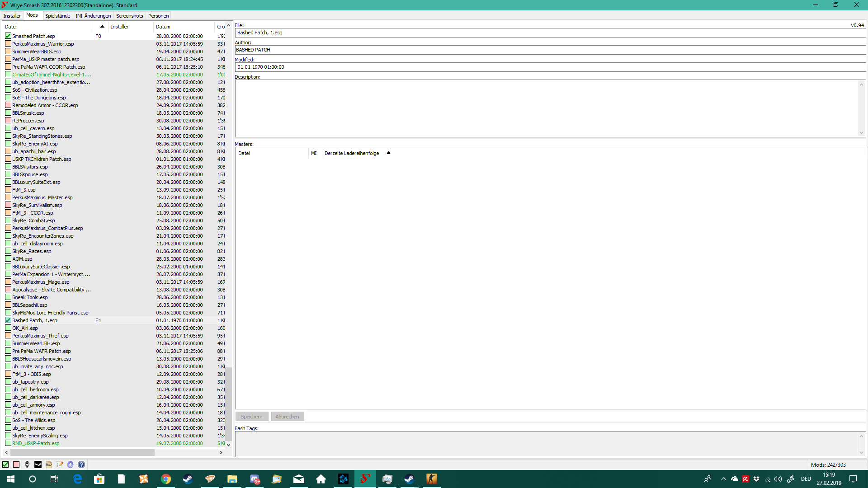868x488 pixels.
Task: Toggle the AOM.esp checkbox
Action: 8,259
